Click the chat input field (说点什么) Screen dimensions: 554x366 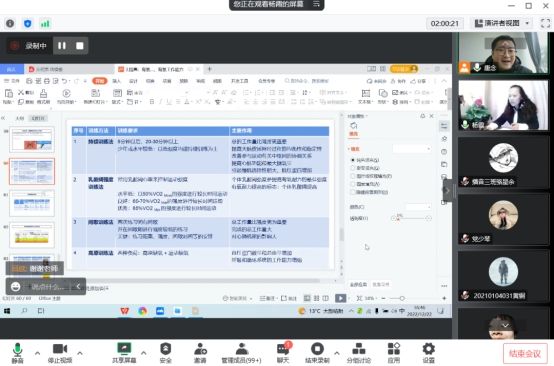[48, 287]
